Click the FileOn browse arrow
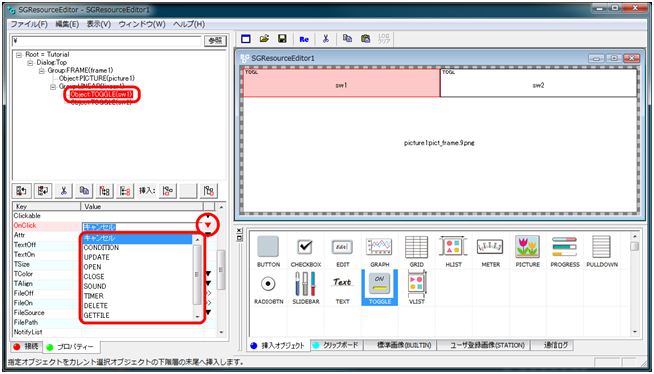The height and width of the screenshot is (374, 654). click(209, 303)
